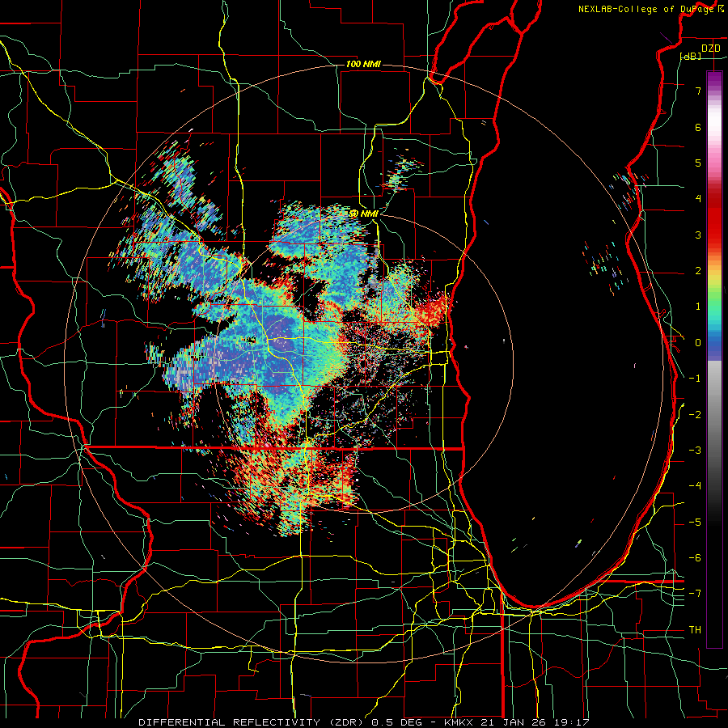This screenshot has height=728, width=728.
Task: Pick the red band of the color bar
Action: pos(714,218)
